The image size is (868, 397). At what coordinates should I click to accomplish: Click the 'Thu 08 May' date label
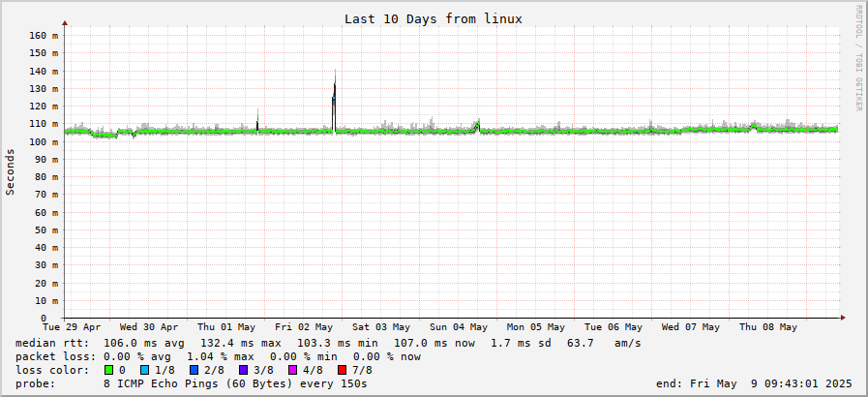(x=768, y=326)
